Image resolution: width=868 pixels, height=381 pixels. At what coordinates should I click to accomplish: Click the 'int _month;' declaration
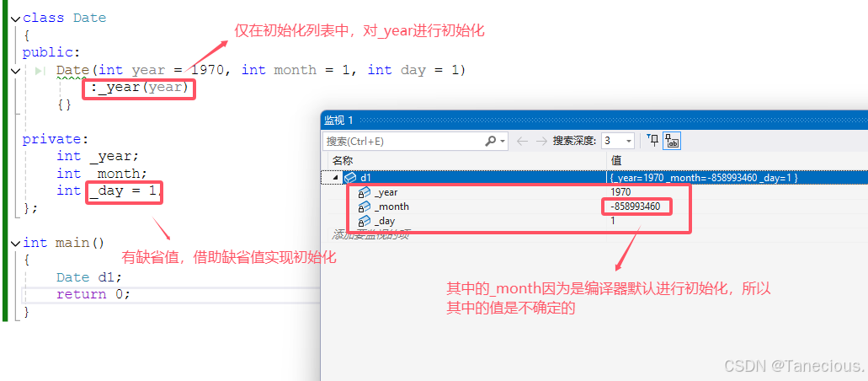point(102,174)
